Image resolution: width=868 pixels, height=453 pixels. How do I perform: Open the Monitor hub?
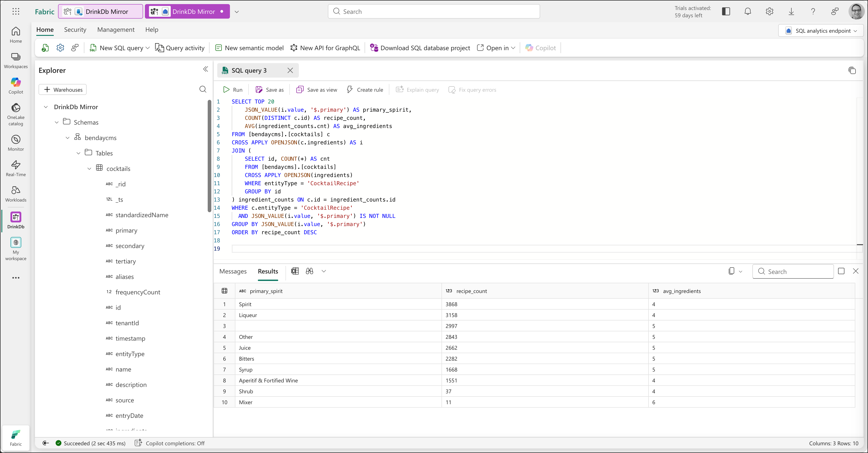[x=16, y=143]
